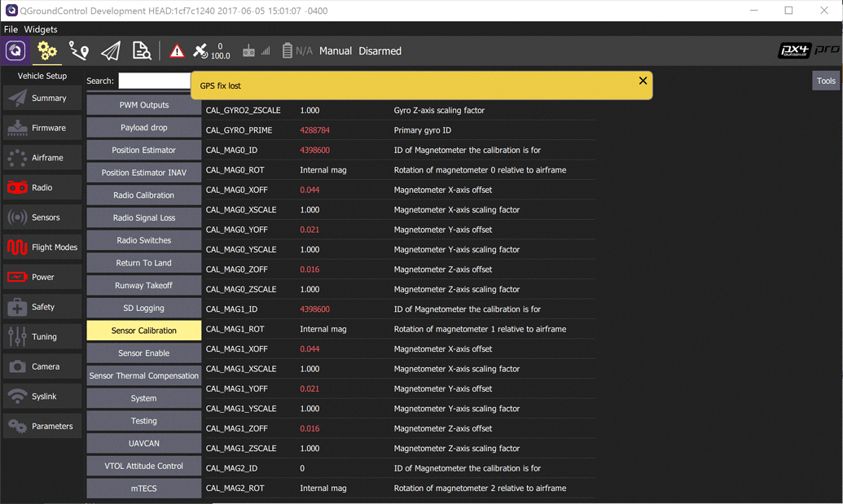Open Flight Modes setup page
Screen dimensions: 843x504
[x=42, y=248]
